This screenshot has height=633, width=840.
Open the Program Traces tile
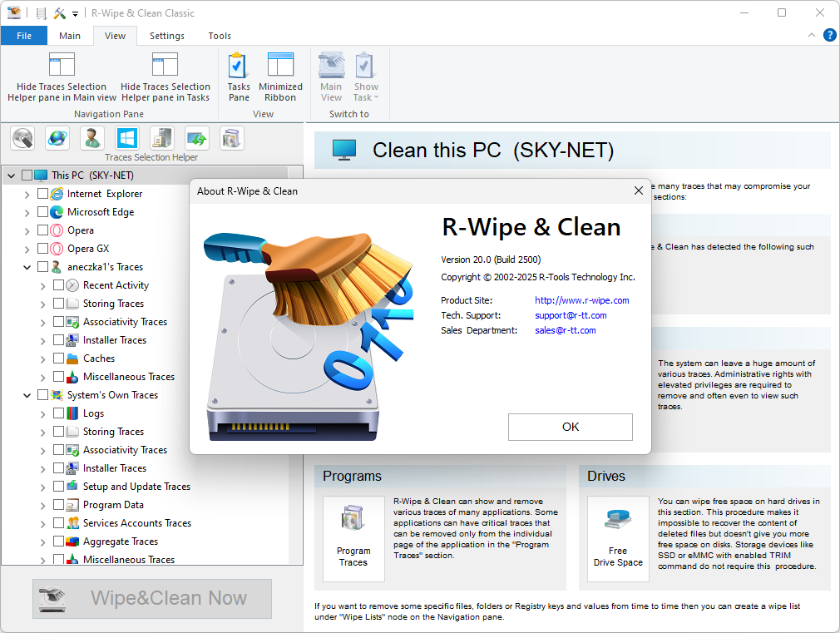(353, 538)
